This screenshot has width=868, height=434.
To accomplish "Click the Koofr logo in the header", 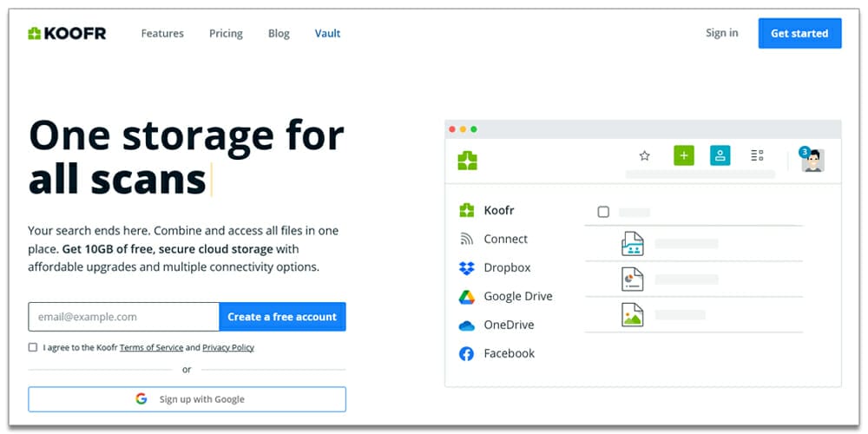I will (x=67, y=33).
